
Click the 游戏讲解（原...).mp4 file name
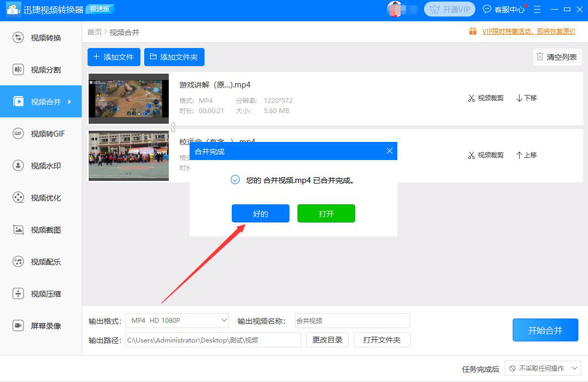pos(215,85)
